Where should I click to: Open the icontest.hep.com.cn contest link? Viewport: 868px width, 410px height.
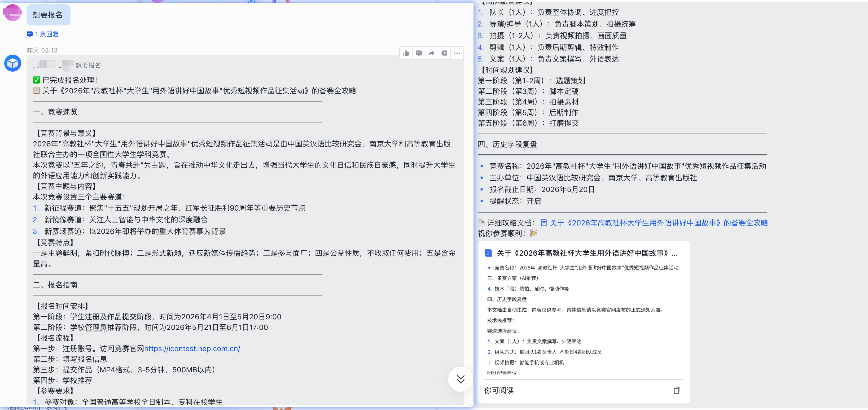click(x=192, y=349)
